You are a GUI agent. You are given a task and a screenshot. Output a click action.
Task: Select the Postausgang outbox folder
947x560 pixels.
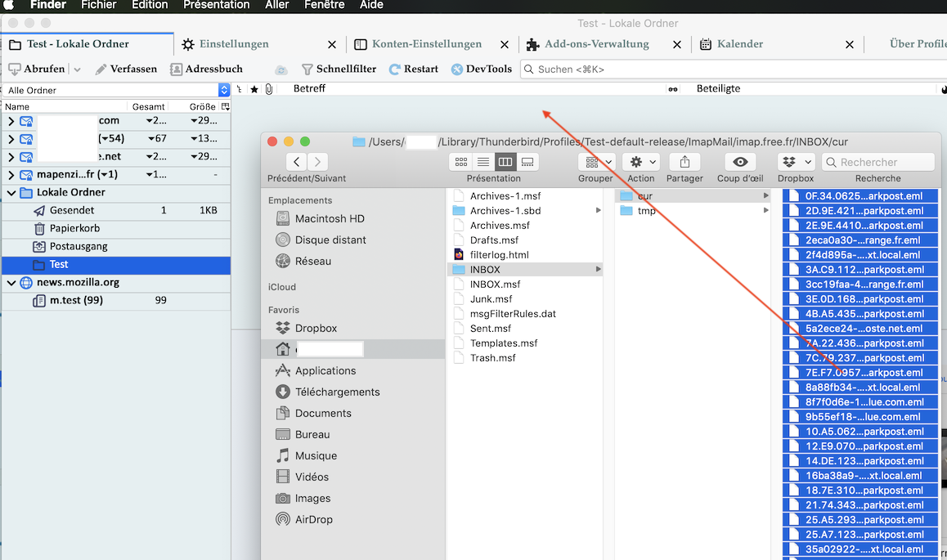116,246
